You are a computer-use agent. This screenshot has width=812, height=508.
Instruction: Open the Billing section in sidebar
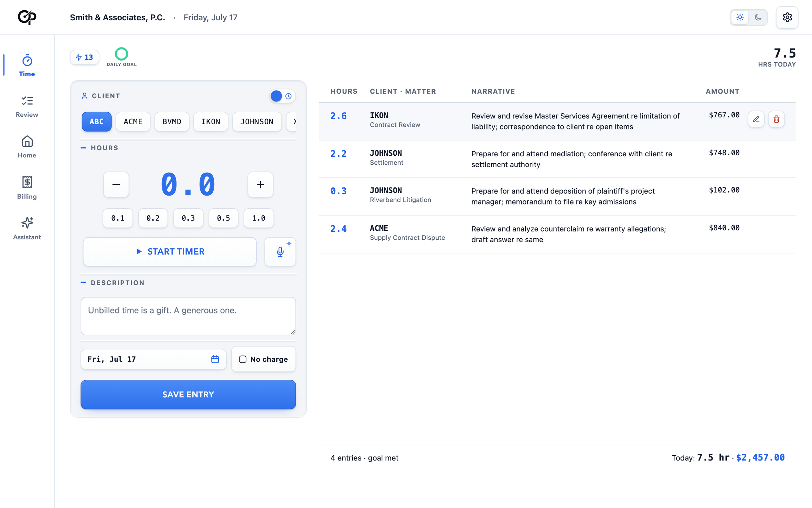click(x=27, y=188)
